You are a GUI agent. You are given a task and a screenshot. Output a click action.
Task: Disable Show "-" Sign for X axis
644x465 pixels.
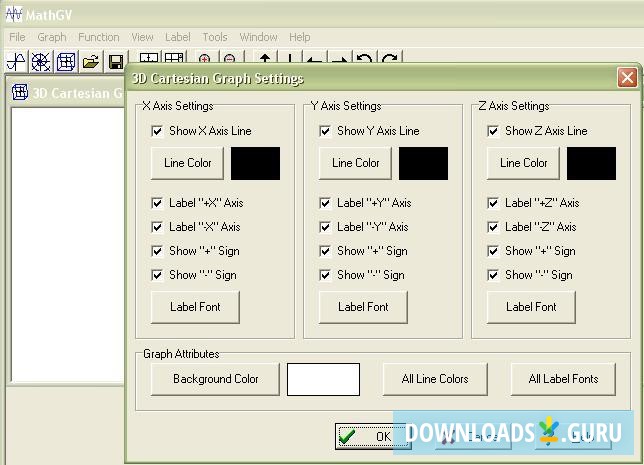point(157,275)
